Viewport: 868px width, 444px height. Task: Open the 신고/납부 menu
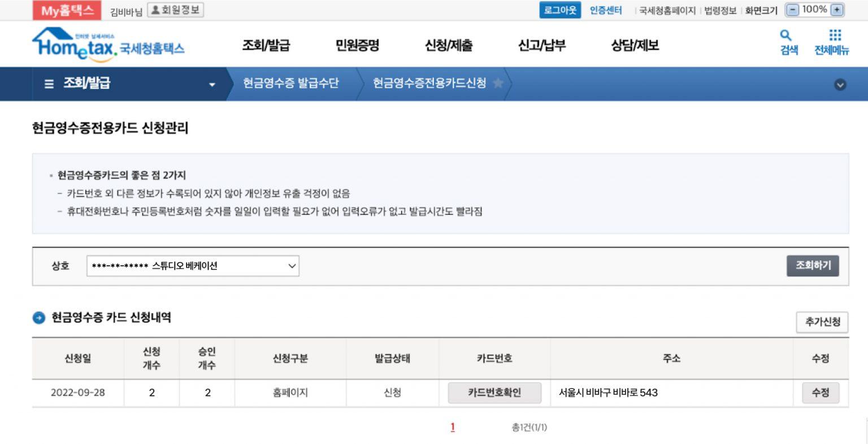(x=541, y=45)
